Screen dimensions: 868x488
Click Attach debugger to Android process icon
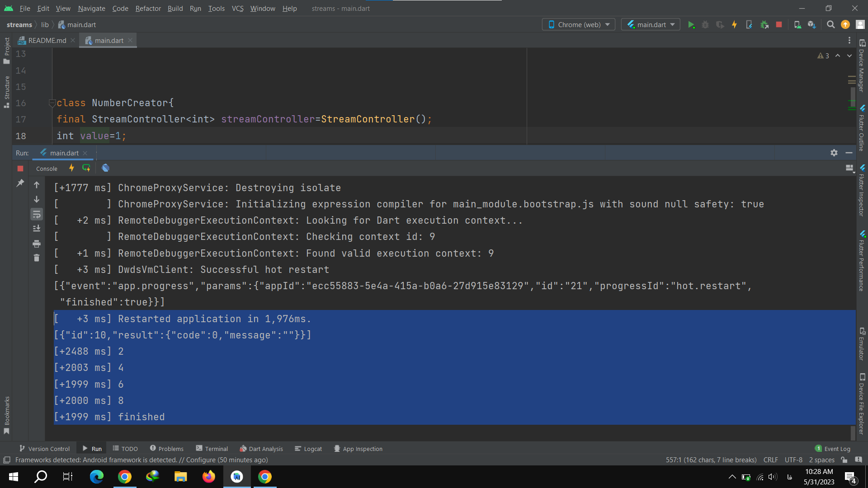pyautogui.click(x=764, y=25)
